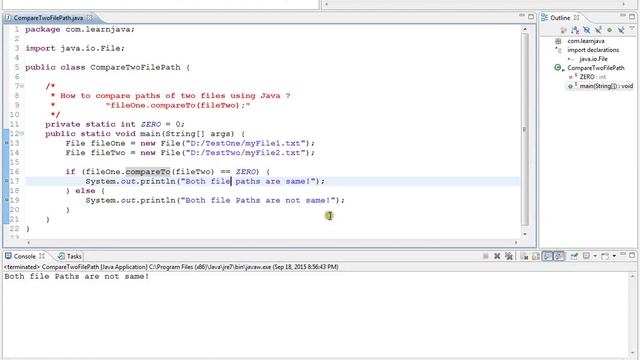Switch to the Outline tab
The height and width of the screenshot is (360, 640).
[x=560, y=18]
